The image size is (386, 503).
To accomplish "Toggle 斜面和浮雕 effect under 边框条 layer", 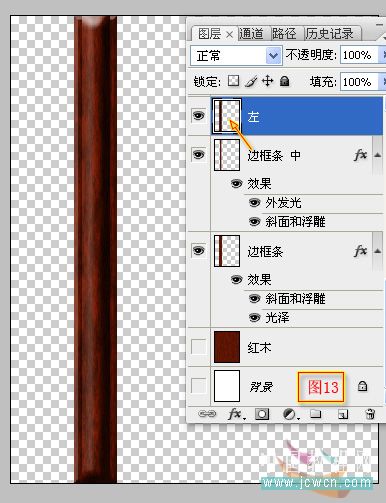I will point(254,299).
